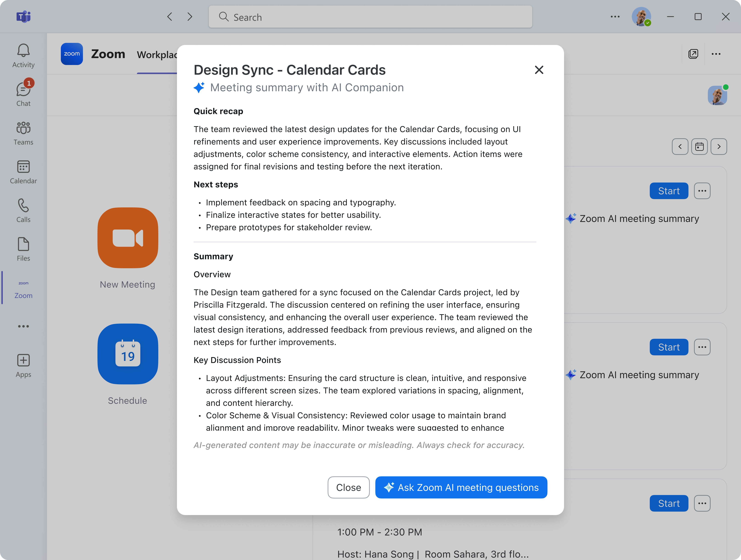The height and width of the screenshot is (560, 741).
Task: Pop out the Zoom app window
Action: [x=693, y=54]
